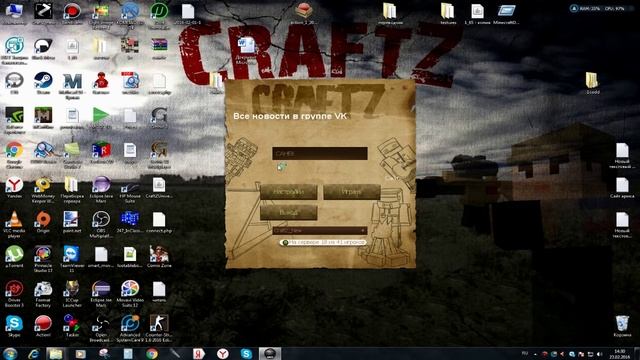Viewport: 640px width, 360px height.
Task: Open the Advanced SystemCare 9 shortcut
Action: 130,329
